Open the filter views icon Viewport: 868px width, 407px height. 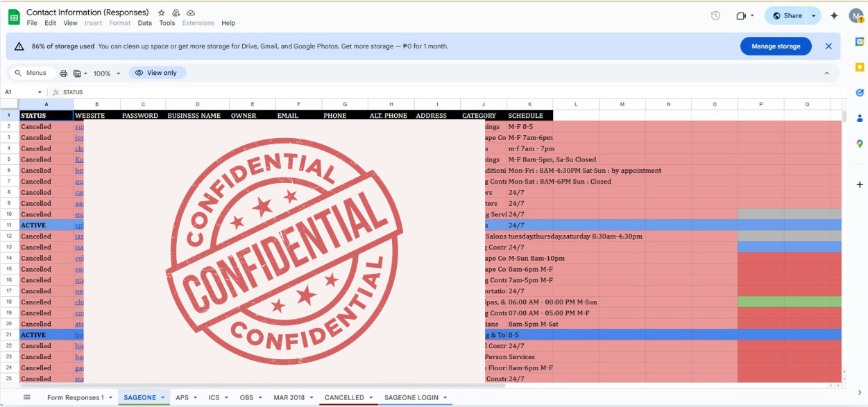(x=77, y=73)
